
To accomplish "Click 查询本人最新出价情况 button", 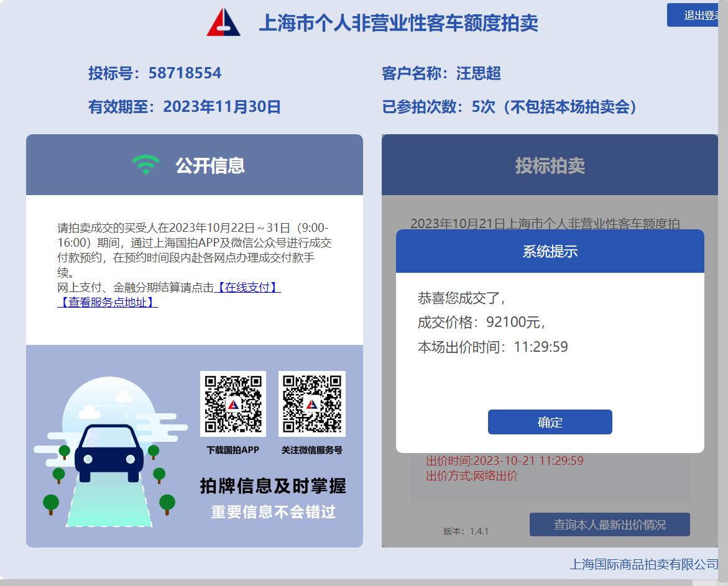I will pyautogui.click(x=610, y=524).
